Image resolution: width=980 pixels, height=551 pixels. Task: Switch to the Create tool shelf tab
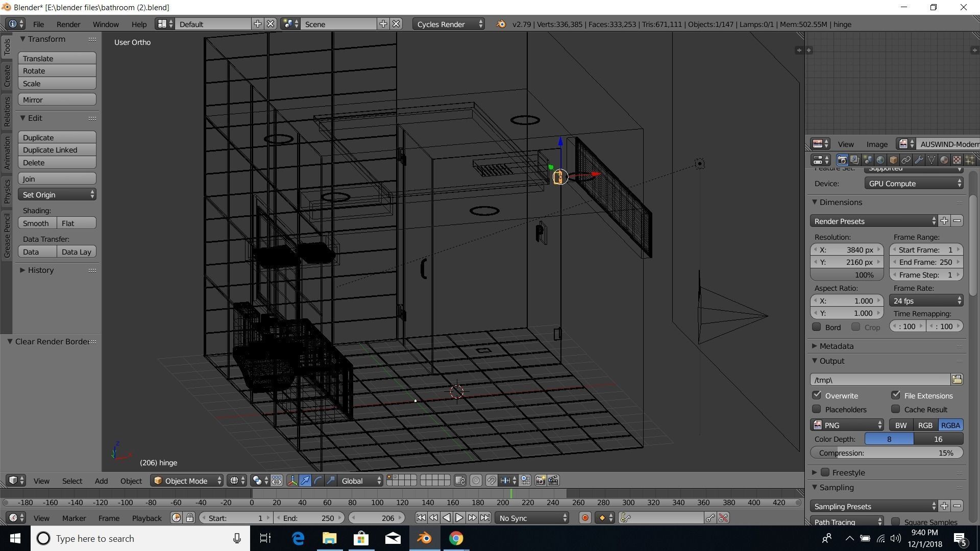tap(7, 76)
